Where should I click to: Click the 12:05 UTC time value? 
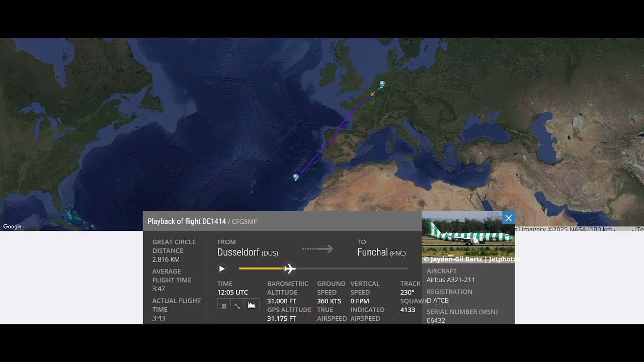pos(232,292)
